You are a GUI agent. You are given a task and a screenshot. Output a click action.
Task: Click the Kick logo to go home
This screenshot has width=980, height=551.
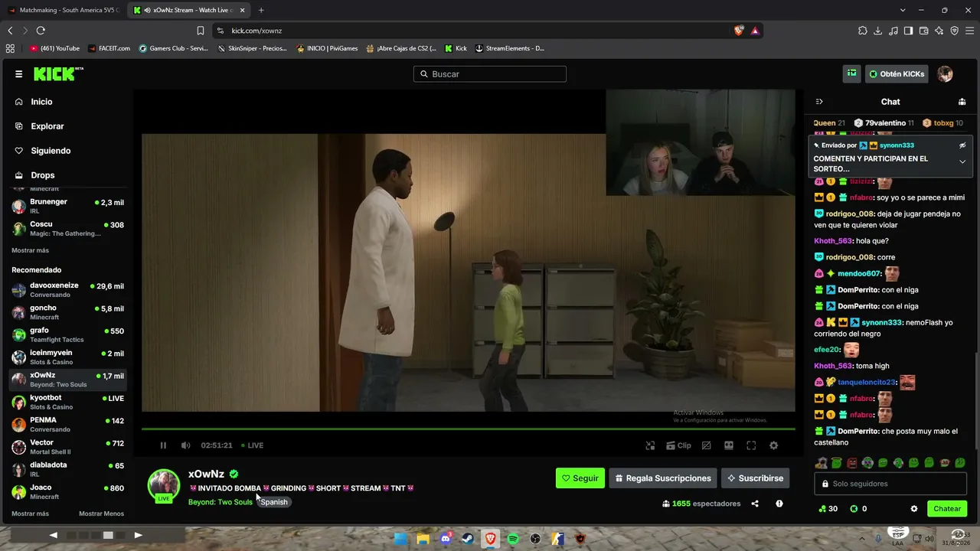(x=58, y=73)
